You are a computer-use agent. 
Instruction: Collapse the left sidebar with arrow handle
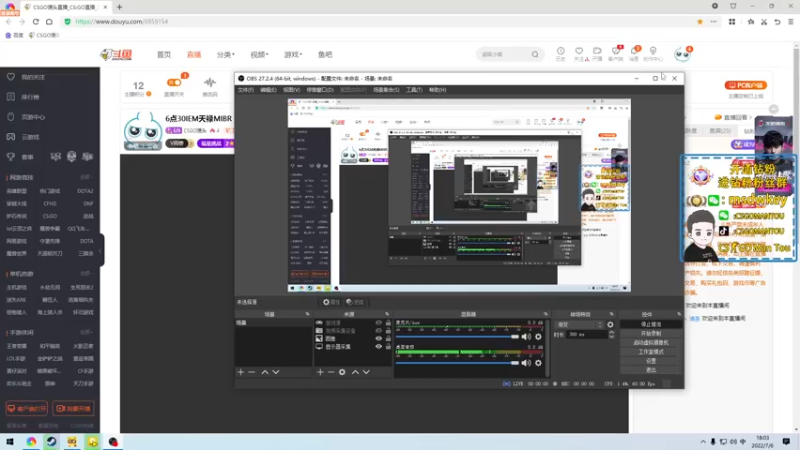pyautogui.click(x=101, y=250)
